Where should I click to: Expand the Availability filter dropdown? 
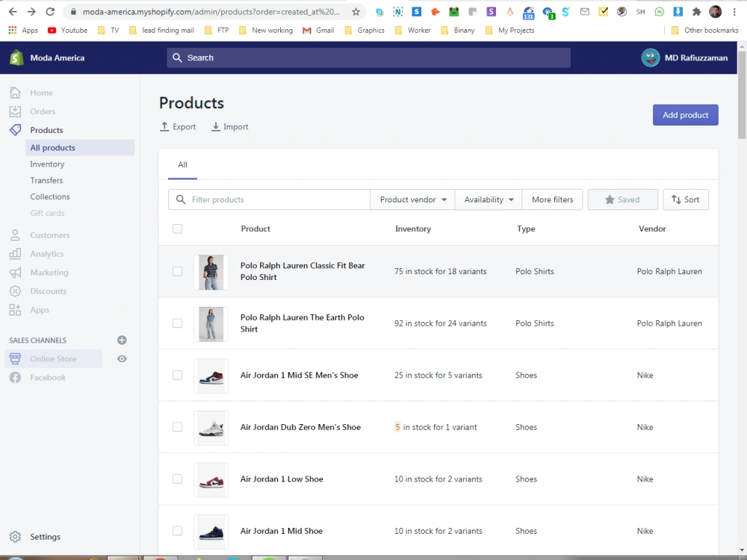(x=489, y=199)
